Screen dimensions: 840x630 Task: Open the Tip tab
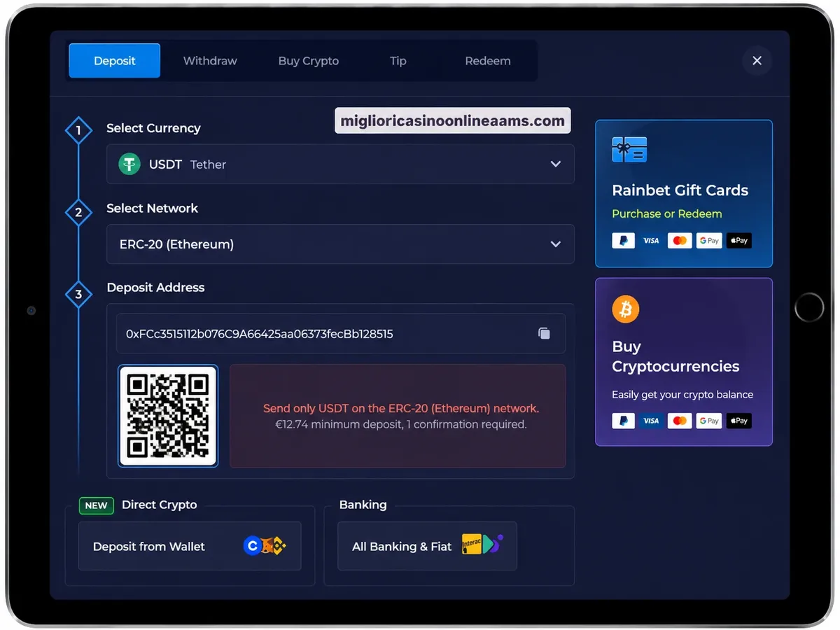(x=398, y=61)
